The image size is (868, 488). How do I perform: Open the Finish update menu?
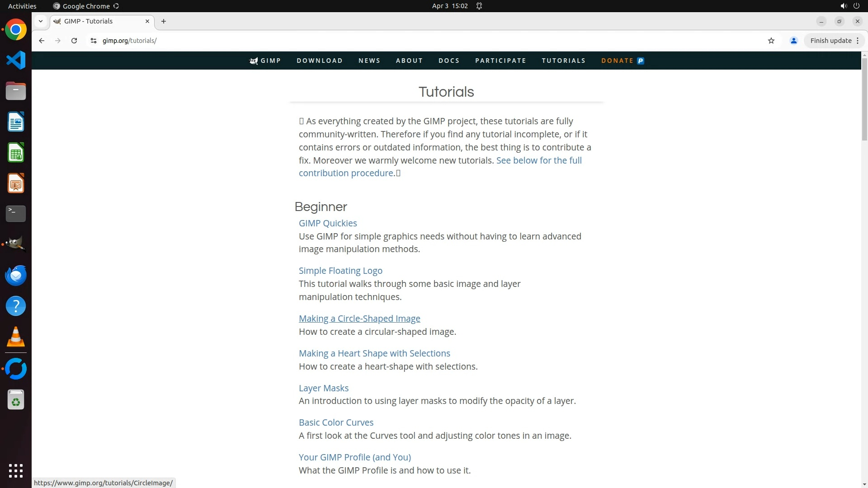click(834, 41)
